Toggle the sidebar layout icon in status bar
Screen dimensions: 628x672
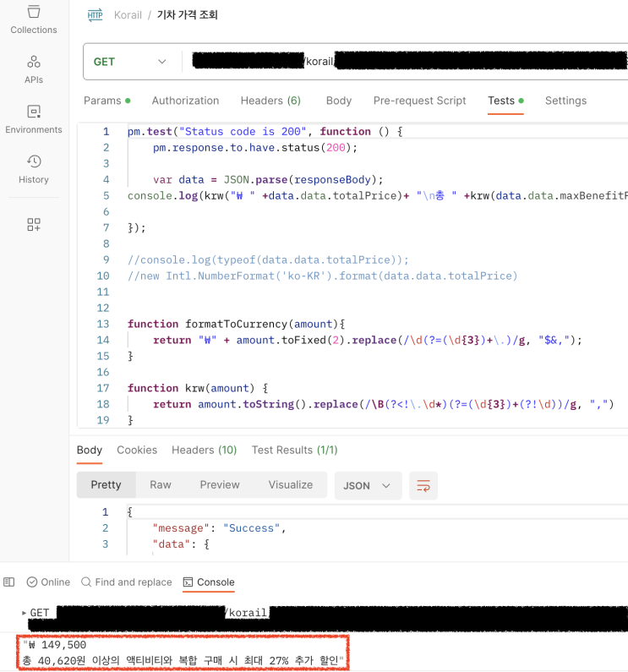9,582
